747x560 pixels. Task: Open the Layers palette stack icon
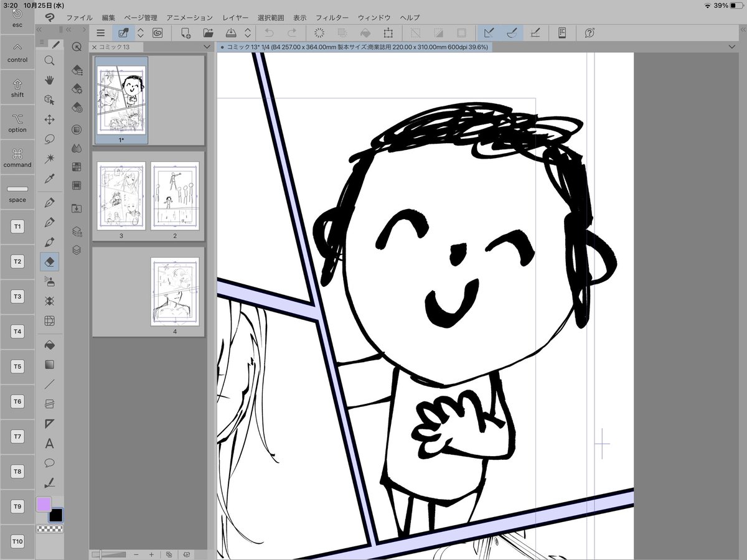point(77,250)
